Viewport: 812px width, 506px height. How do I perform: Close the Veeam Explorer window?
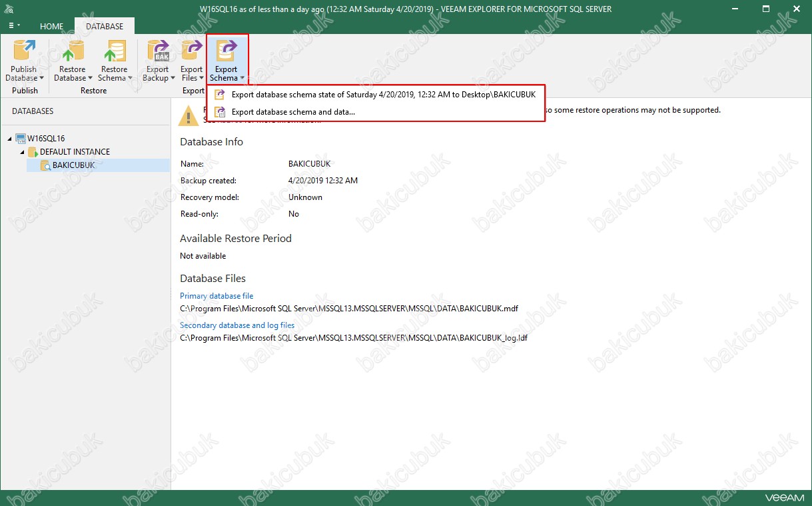[796, 9]
